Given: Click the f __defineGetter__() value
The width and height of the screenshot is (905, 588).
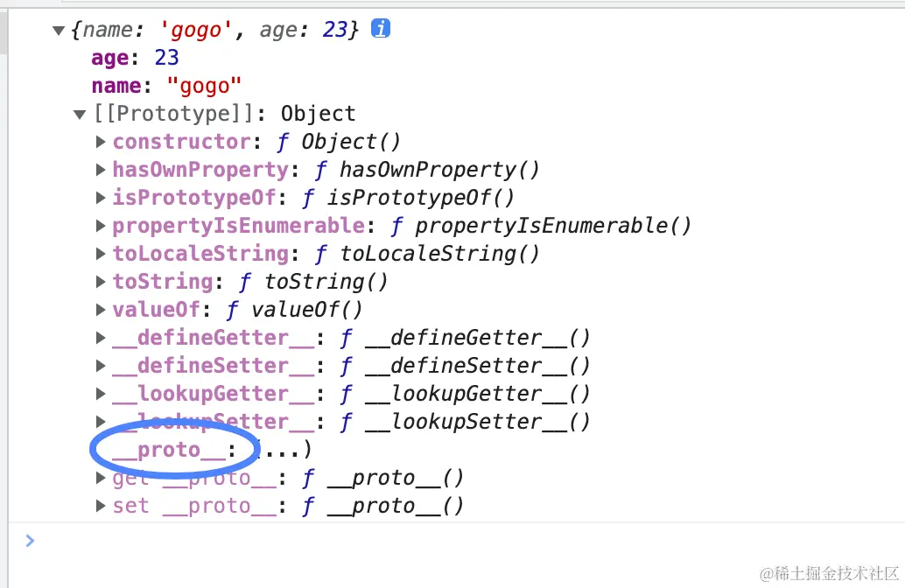Looking at the screenshot, I should tap(466, 338).
